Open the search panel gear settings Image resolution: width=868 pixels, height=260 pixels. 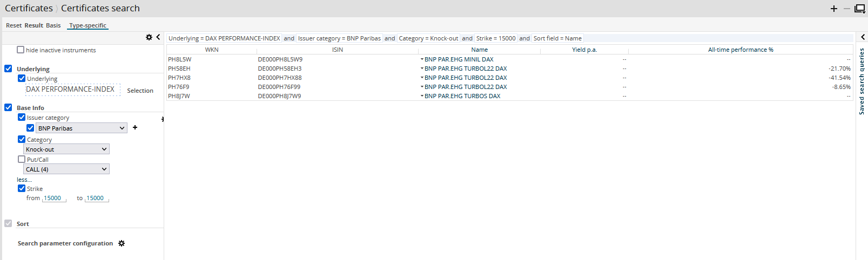click(x=149, y=37)
